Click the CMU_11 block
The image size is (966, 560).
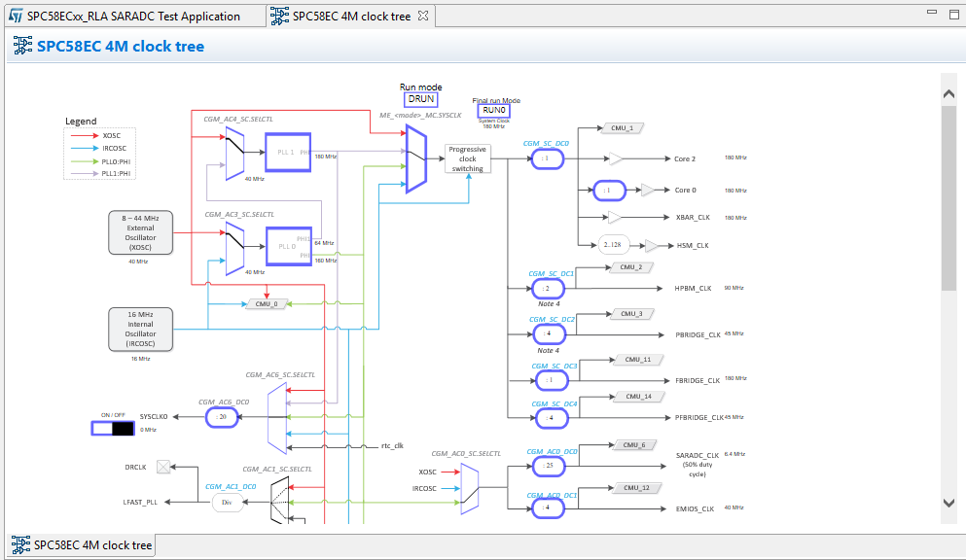pyautogui.click(x=638, y=360)
